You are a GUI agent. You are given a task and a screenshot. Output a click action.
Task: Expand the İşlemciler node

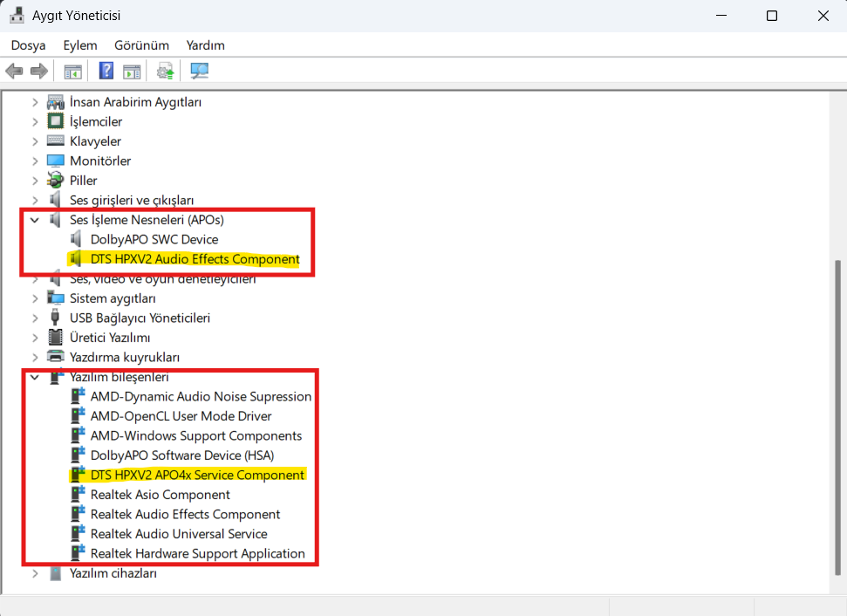[35, 121]
